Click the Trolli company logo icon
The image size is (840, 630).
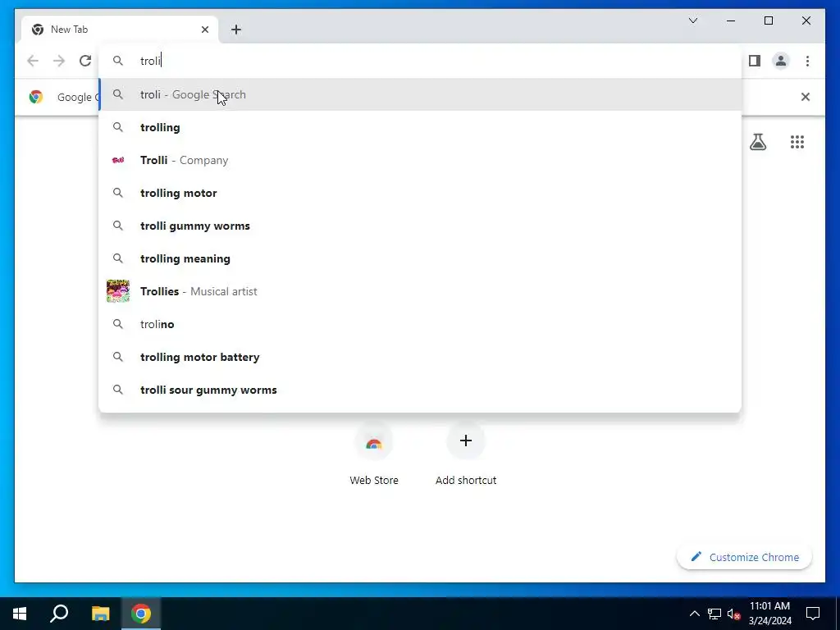coord(118,160)
